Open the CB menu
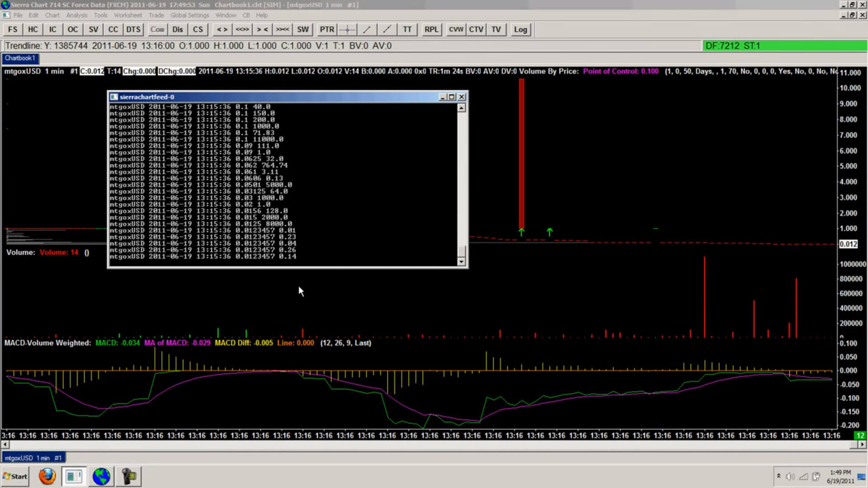Screen dimensions: 868x488 (x=246, y=15)
